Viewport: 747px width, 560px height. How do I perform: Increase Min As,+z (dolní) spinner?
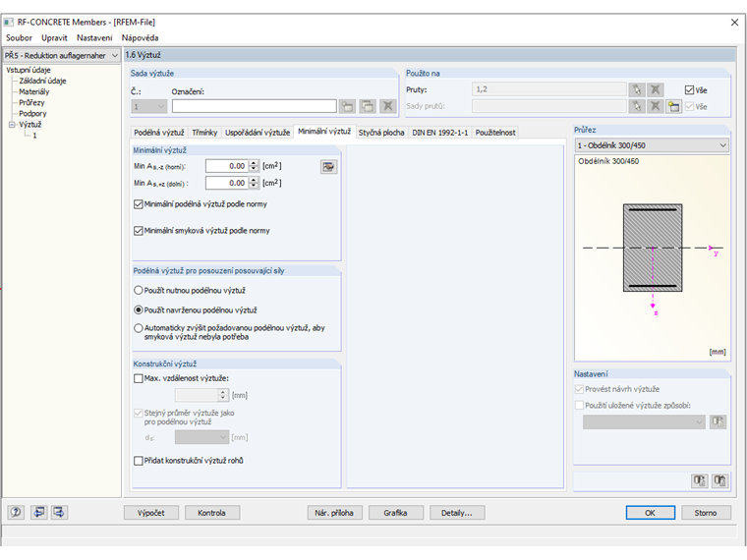(x=254, y=180)
